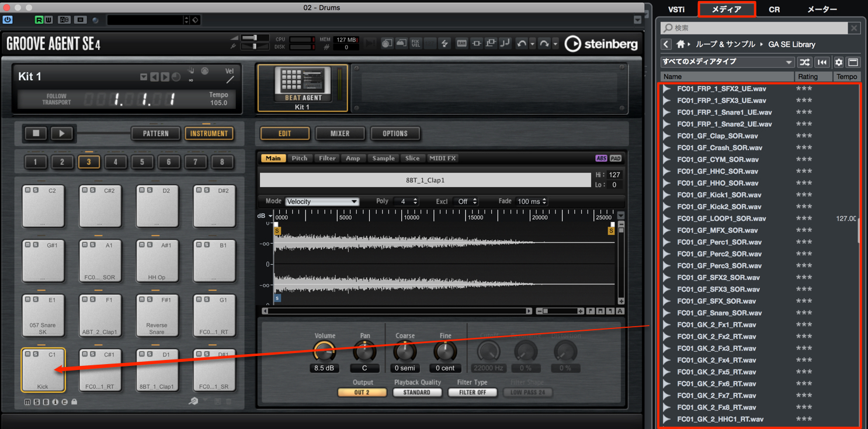Switch to PATTERN pad mode
Viewport: 868px width, 429px height.
pos(155,133)
